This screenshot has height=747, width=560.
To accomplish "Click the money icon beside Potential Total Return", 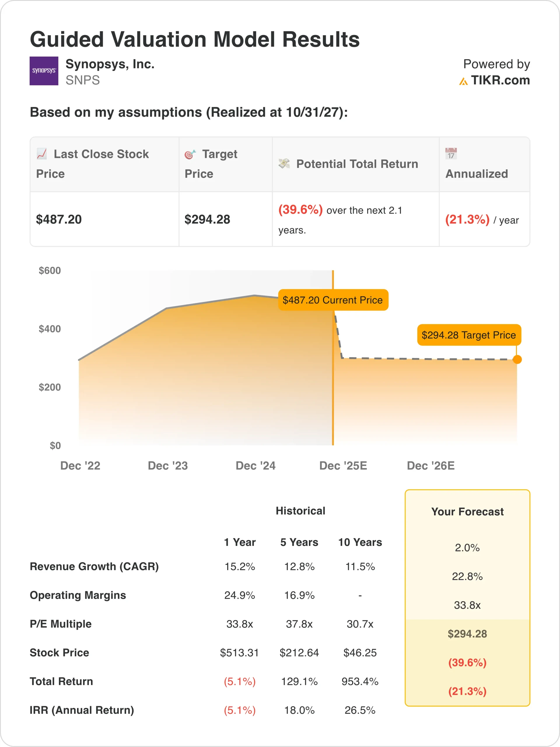I will [284, 164].
